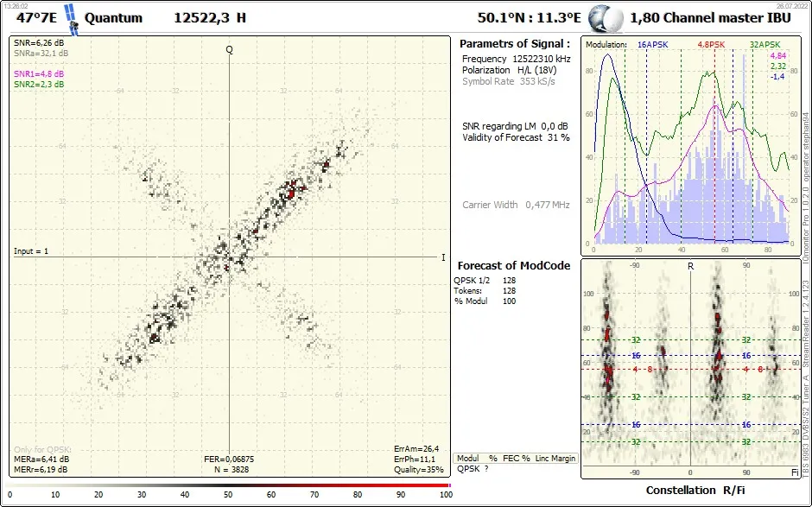Image resolution: width=812 pixels, height=507 pixels.
Task: Click the globe dish icon beside coordinates
Action: pyautogui.click(x=606, y=19)
